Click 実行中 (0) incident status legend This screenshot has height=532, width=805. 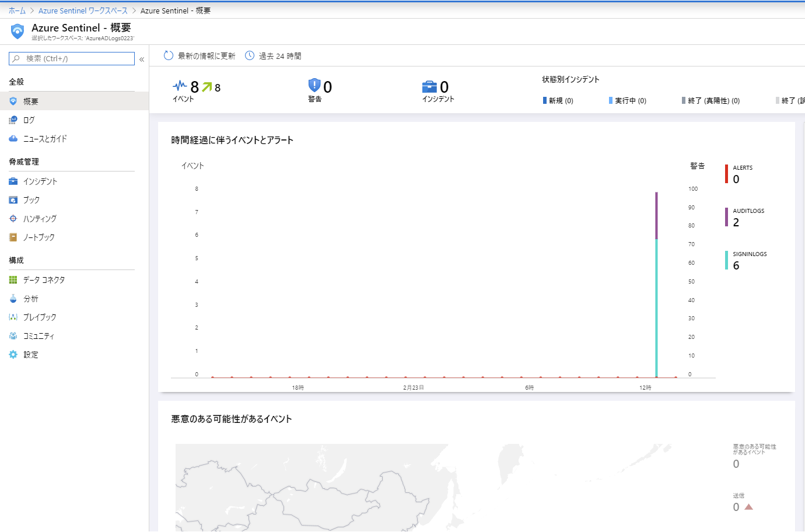pyautogui.click(x=627, y=101)
